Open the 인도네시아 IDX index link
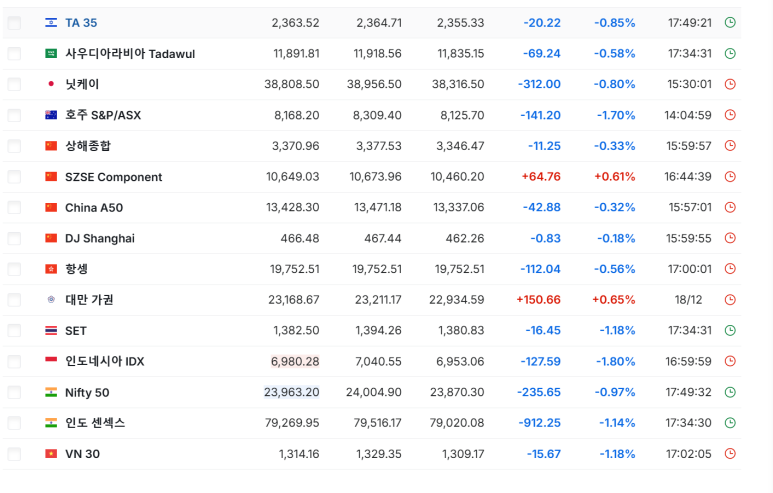The image size is (773, 493). 105,361
